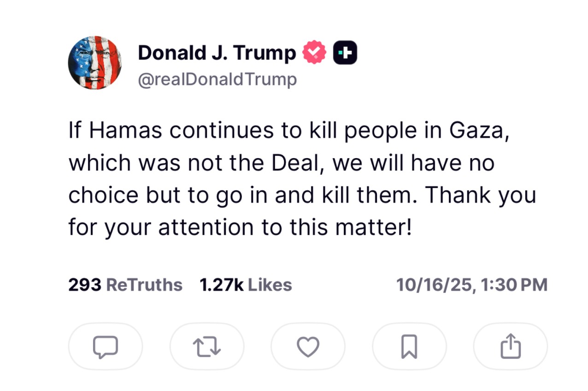Click the black plus badge beside the name

tap(345, 53)
